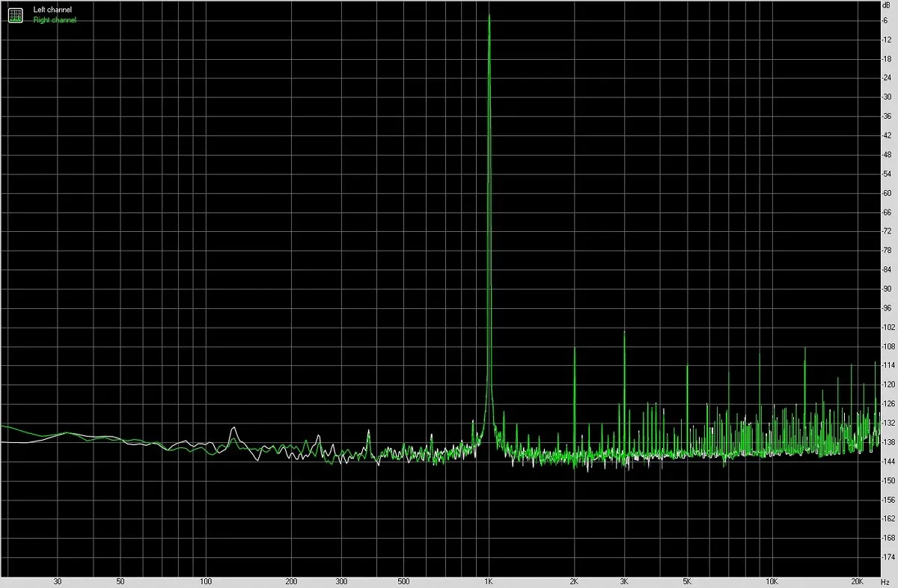Click the '2K' frequency axis label
The image size is (898, 588).
tap(574, 581)
